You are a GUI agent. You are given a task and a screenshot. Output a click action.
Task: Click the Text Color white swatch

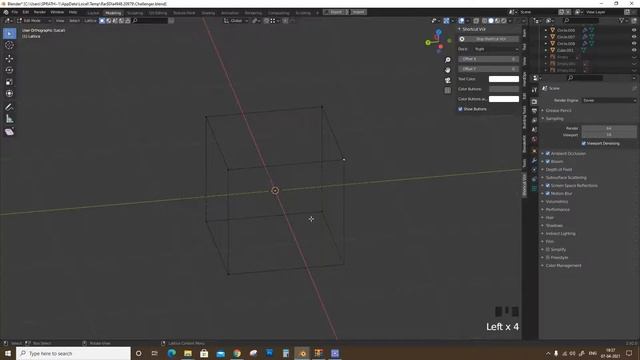pyautogui.click(x=504, y=79)
